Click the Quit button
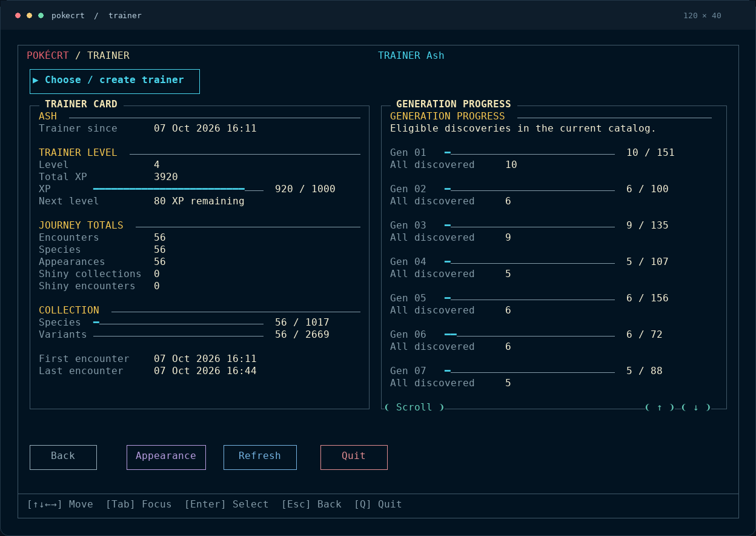Screen dimensions: 756x536 coord(354,457)
